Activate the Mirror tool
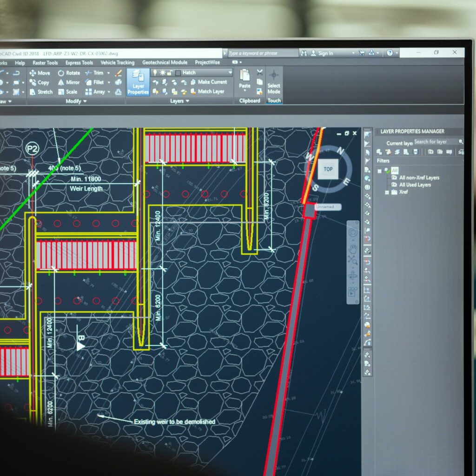The height and width of the screenshot is (476, 476). (69, 82)
